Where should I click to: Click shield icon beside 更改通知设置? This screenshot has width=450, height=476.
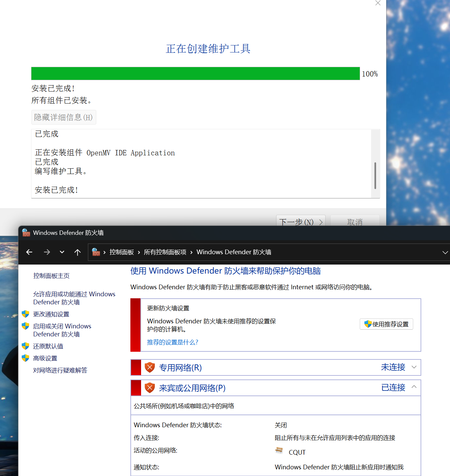coord(25,314)
